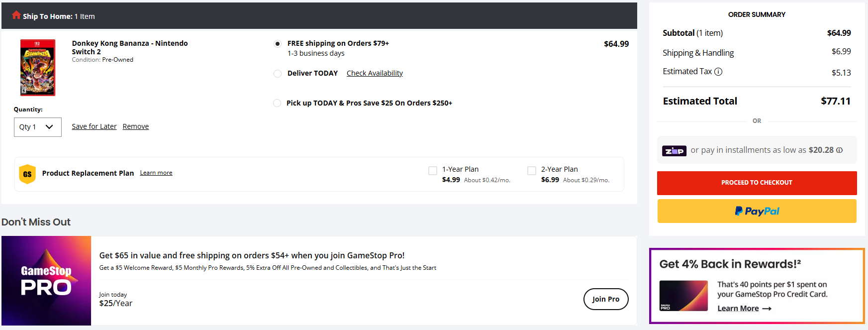Image resolution: width=868 pixels, height=330 pixels.
Task: Click PROCEED TO CHECKOUT button
Action: click(x=757, y=183)
